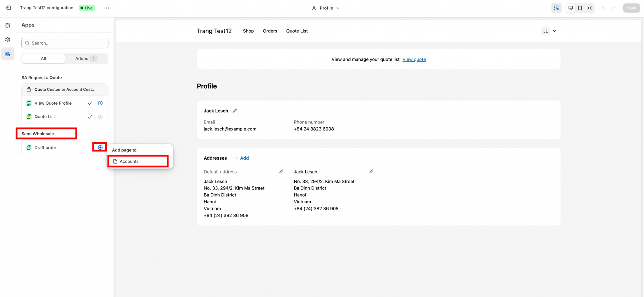644x297 pixels.
Task: Select the Apps icon in sidebar
Action: coord(8,54)
